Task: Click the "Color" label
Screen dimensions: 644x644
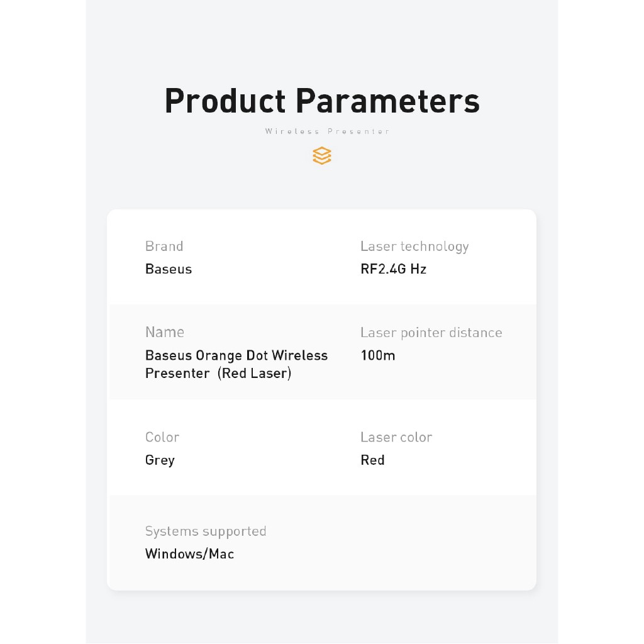Action: 162,437
